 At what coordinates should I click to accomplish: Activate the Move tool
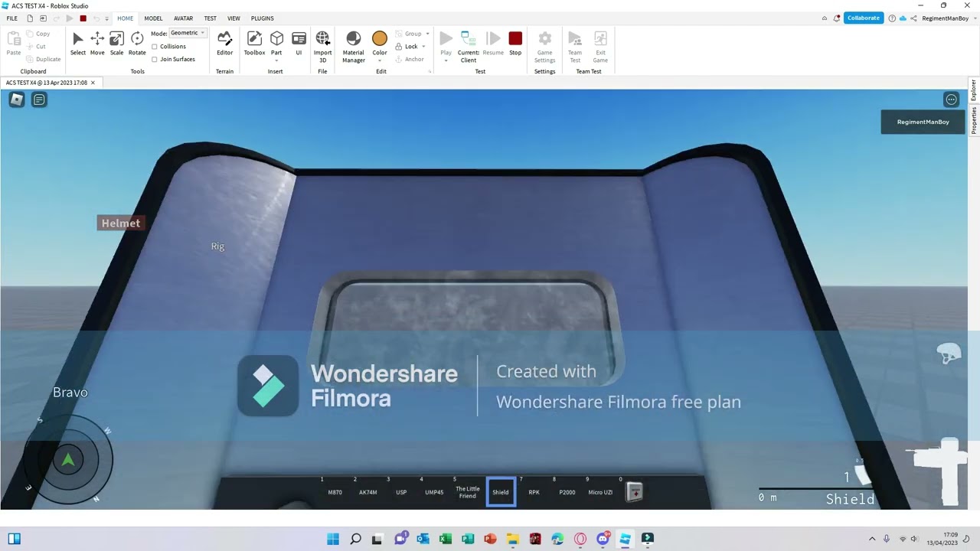[97, 44]
